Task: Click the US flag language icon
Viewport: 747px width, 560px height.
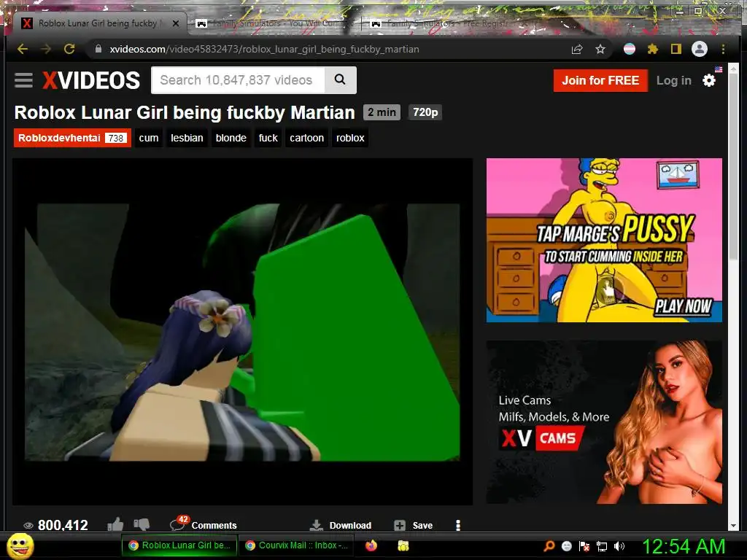Action: (x=719, y=69)
